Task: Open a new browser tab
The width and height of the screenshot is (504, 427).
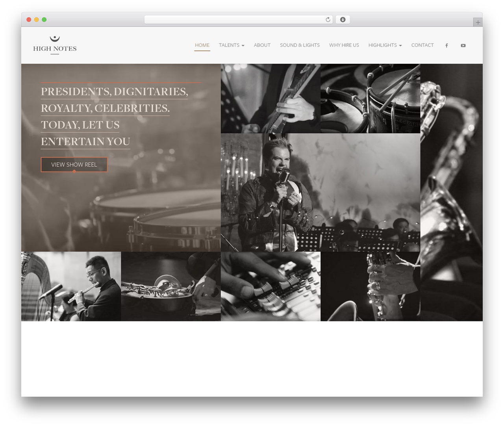Action: (x=478, y=22)
